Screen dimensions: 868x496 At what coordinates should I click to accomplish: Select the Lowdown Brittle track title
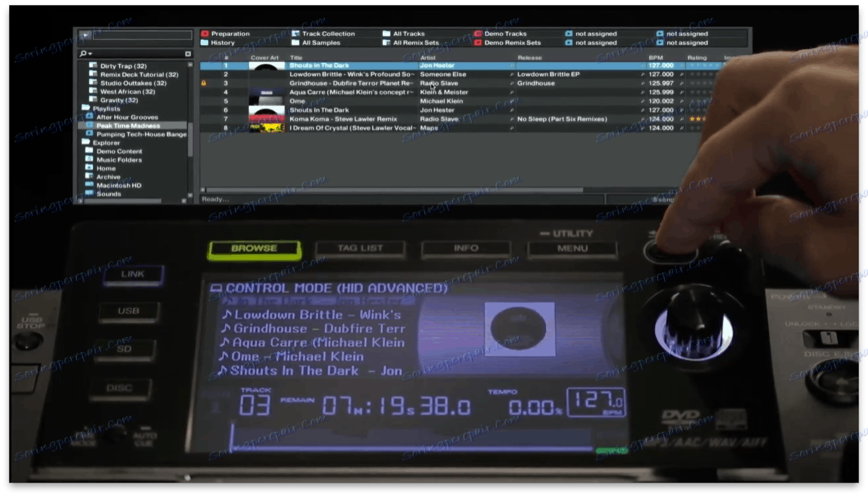[352, 75]
